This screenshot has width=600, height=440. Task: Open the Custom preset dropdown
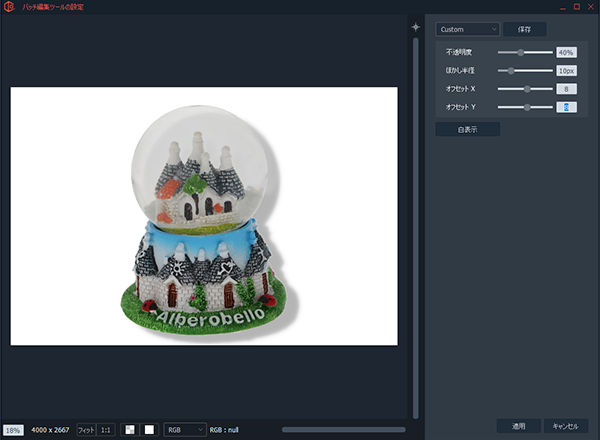(468, 29)
